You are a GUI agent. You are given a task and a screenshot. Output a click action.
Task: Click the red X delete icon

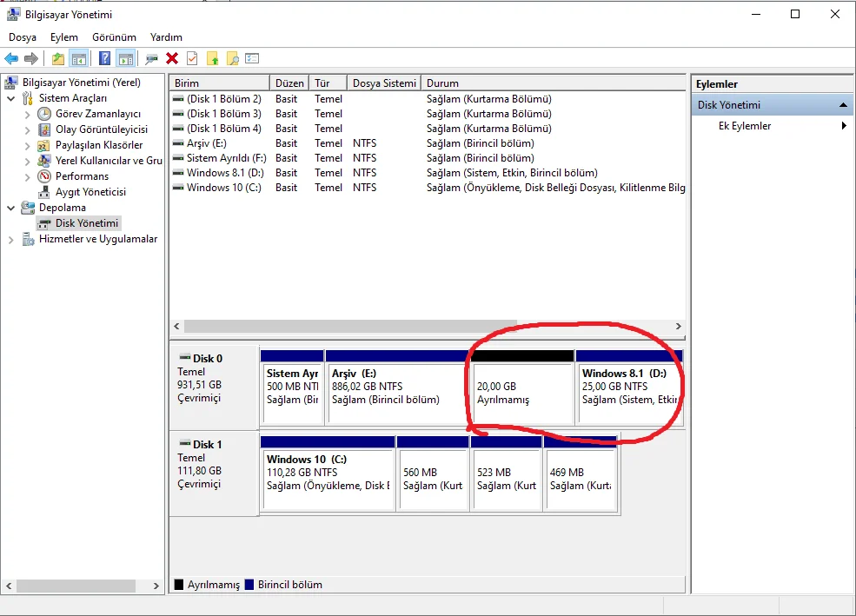coord(172,58)
